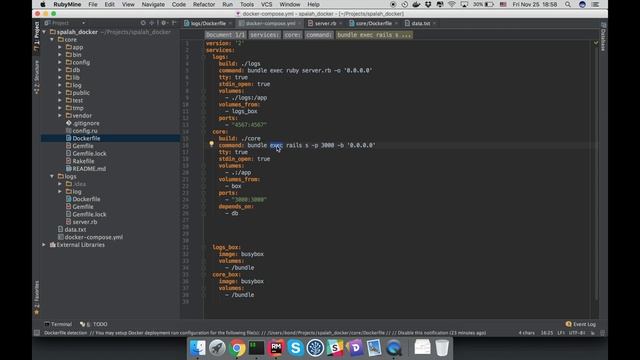Viewport: 640px width, 360px height.
Task: Click the services: breadcrumb
Action: click(x=264, y=35)
